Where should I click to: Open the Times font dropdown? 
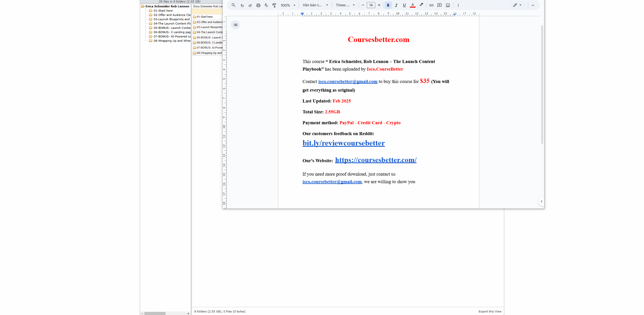click(x=345, y=5)
